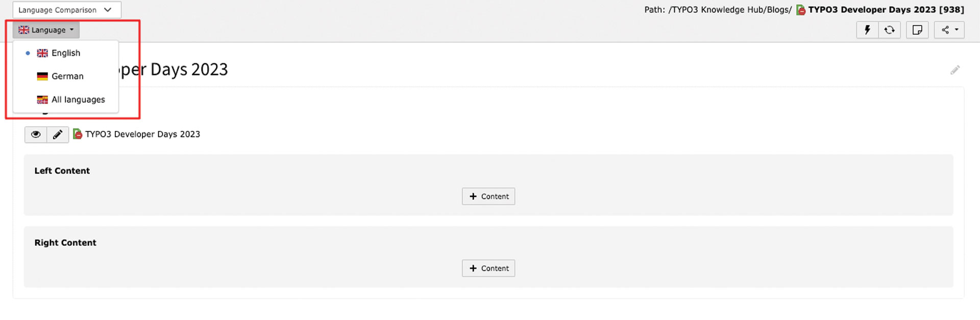Add content to the Right Content column
The height and width of the screenshot is (320, 980).
488,268
